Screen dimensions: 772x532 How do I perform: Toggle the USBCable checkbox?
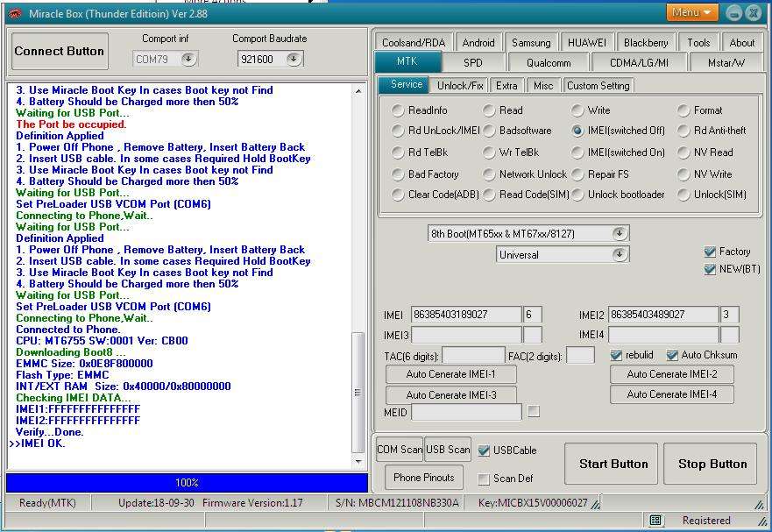coord(484,450)
